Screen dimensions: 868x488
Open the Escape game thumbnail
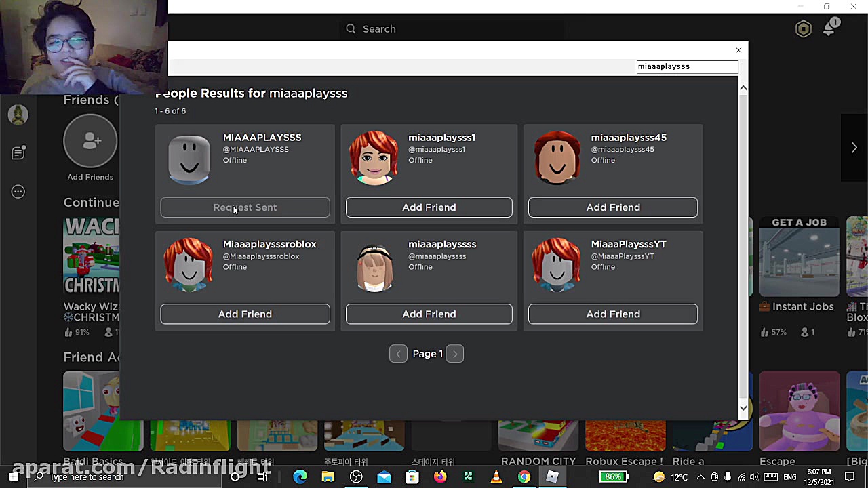tap(799, 411)
